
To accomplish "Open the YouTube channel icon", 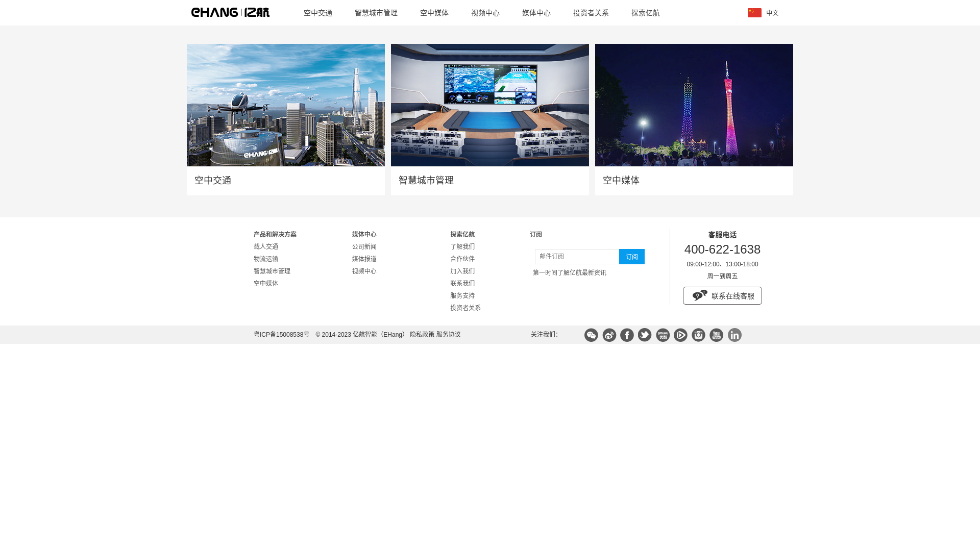I will (716, 335).
